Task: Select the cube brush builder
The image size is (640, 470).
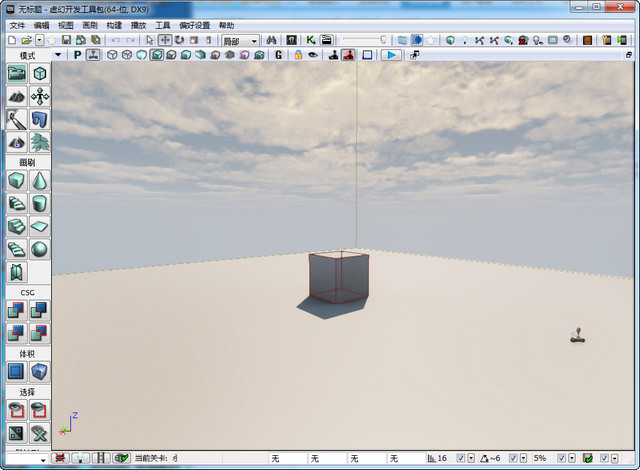Action: (17, 180)
